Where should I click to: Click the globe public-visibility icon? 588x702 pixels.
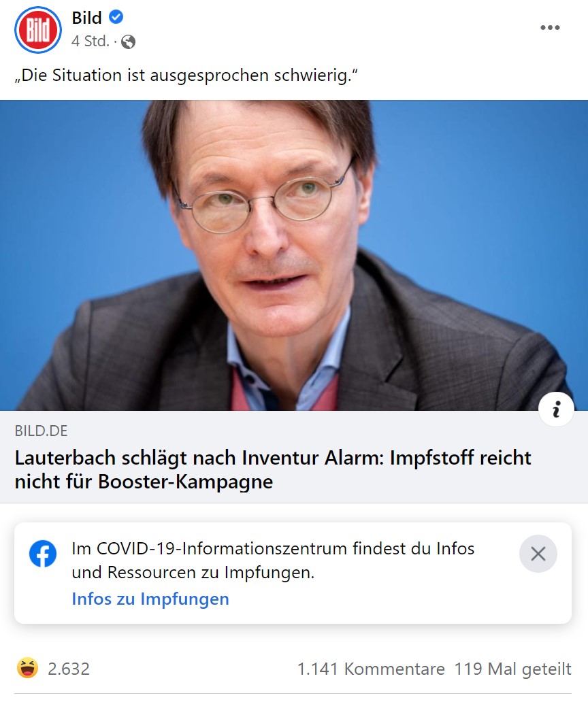coord(128,41)
